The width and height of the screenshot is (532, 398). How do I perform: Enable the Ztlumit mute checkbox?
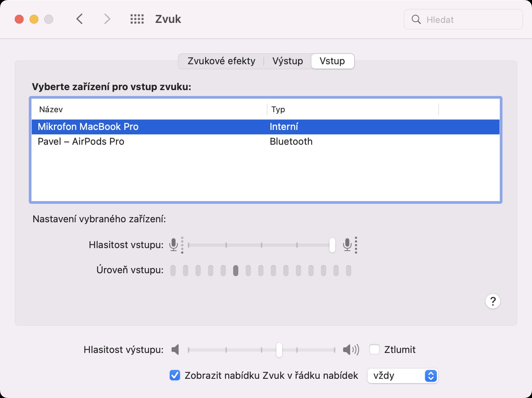pyautogui.click(x=374, y=349)
